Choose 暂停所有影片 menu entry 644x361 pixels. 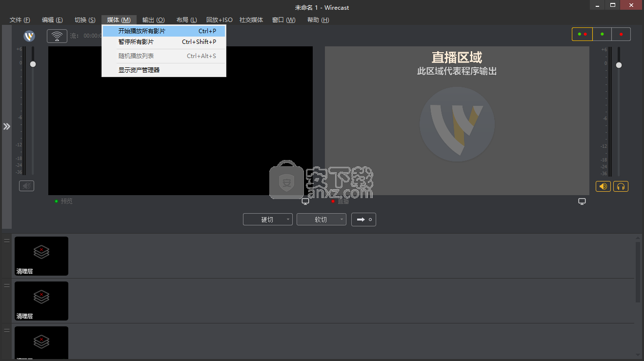tap(164, 42)
